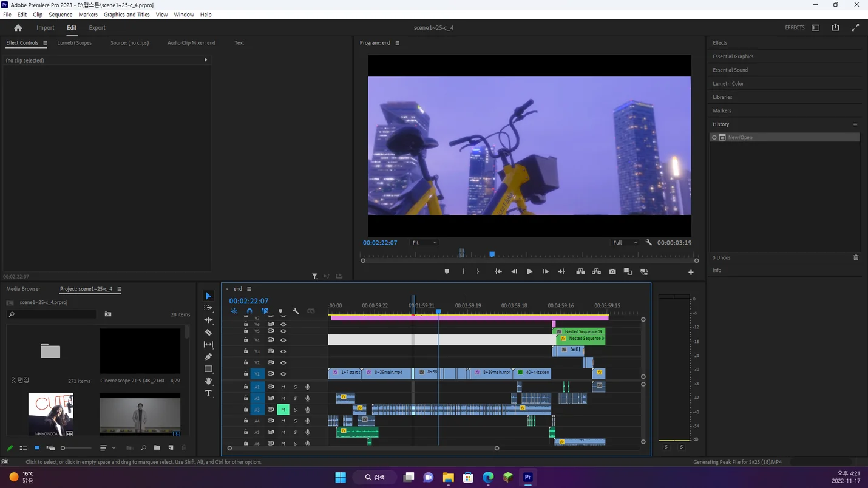The image size is (868, 488).
Task: Click New Bin folder icon in Project panel
Action: (157, 448)
